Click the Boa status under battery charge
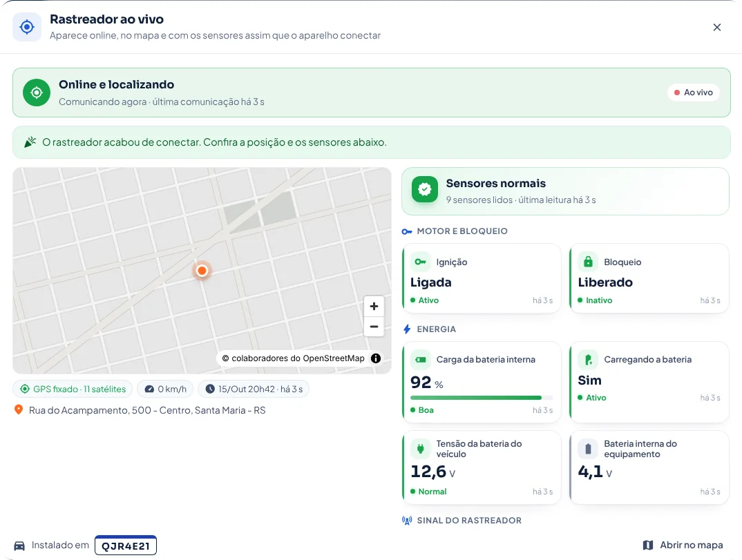 422,410
